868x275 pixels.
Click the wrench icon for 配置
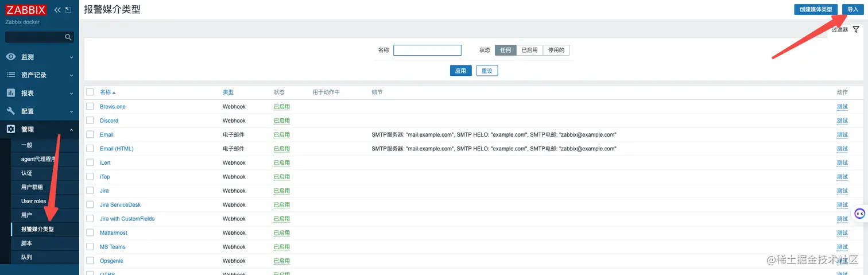(10, 111)
